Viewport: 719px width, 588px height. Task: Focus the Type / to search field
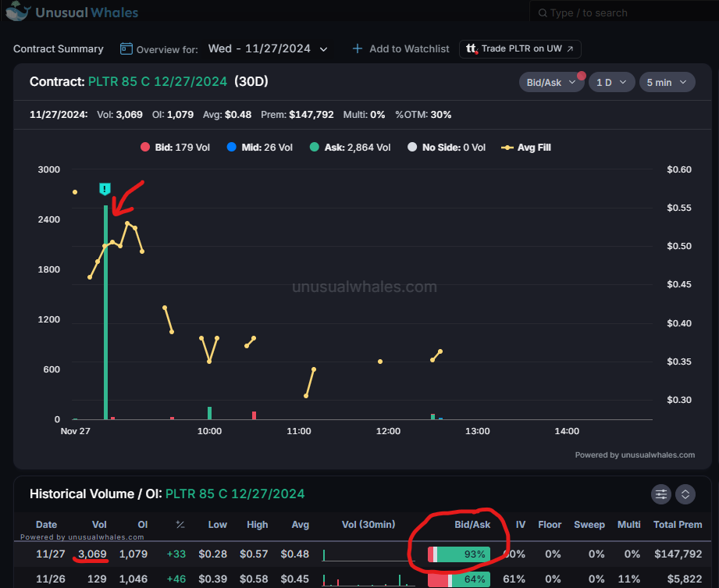624,12
